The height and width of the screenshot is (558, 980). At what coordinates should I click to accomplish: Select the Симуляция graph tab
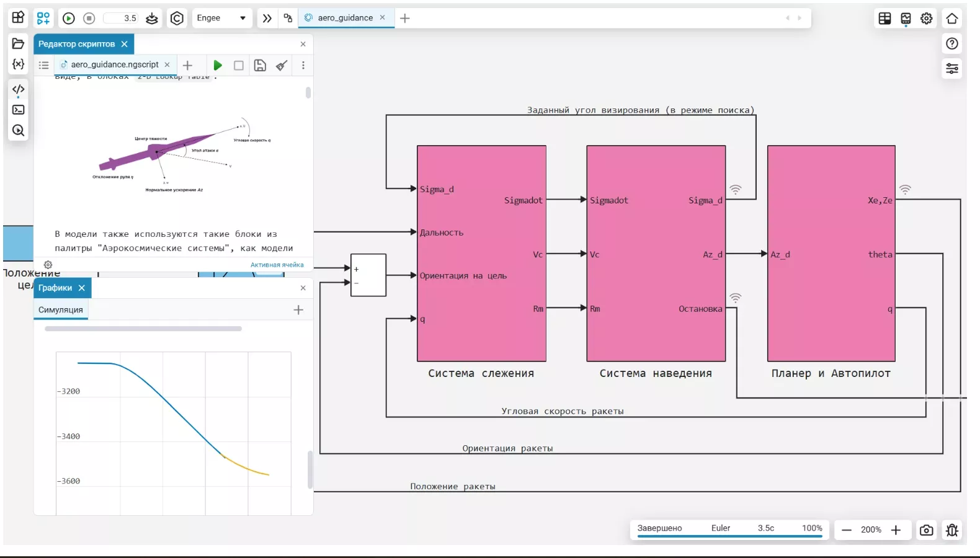61,310
